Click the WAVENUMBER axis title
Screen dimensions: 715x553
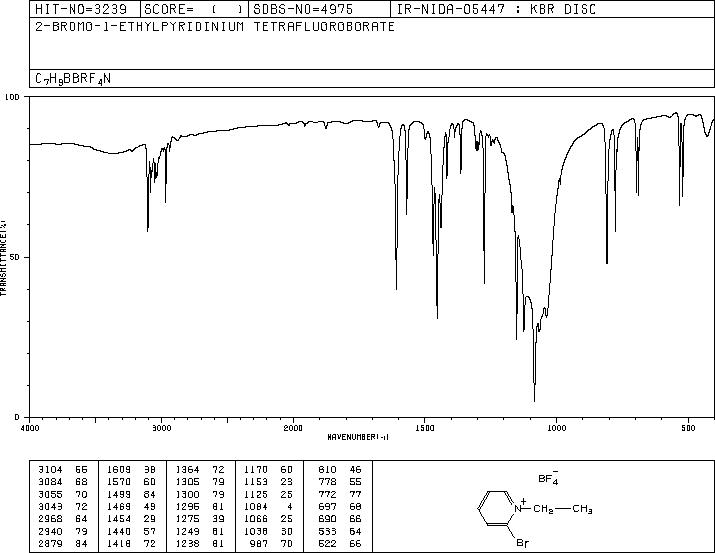[358, 437]
